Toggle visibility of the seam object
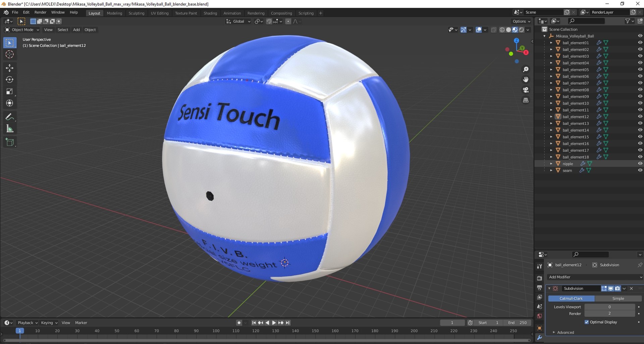The image size is (644, 344). tap(640, 170)
